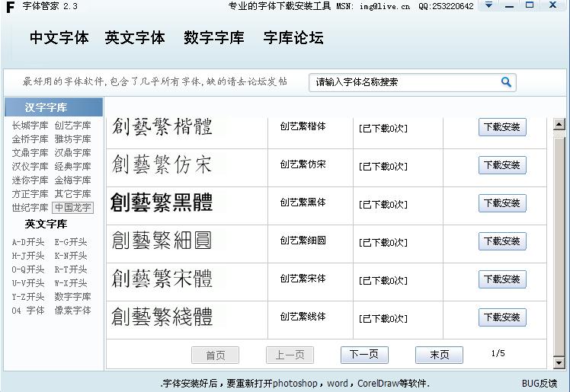Select 方正字库 in the sidebar

30,194
